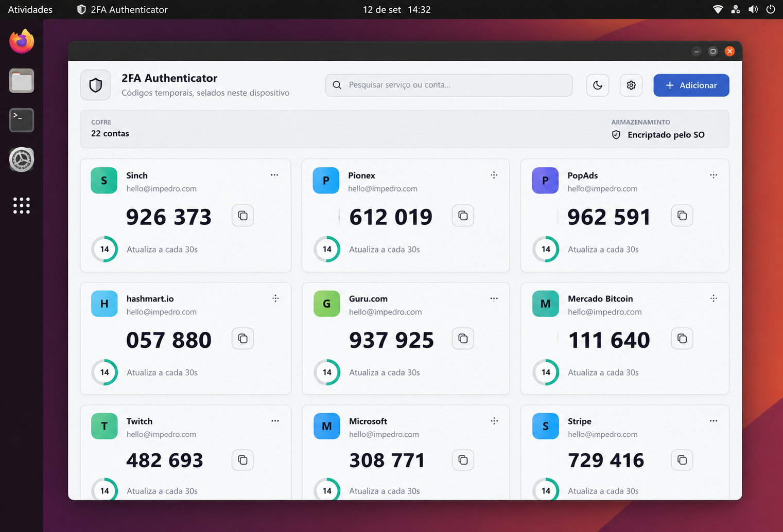Open the Files manager from the dock
783x532 pixels.
click(x=22, y=81)
